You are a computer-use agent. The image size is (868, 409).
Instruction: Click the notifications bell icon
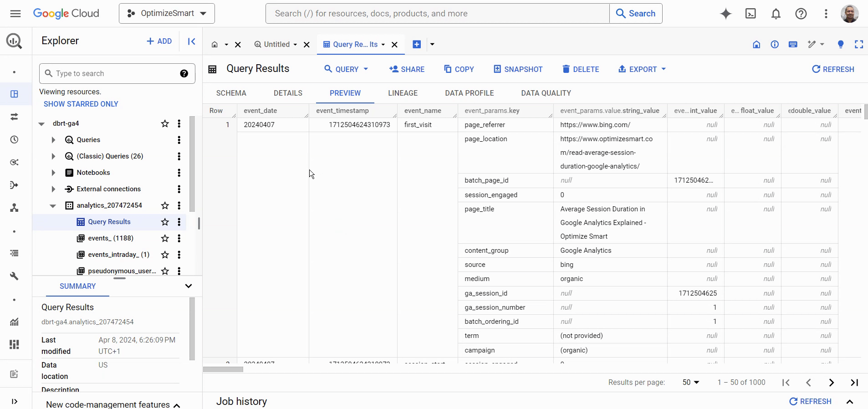776,14
